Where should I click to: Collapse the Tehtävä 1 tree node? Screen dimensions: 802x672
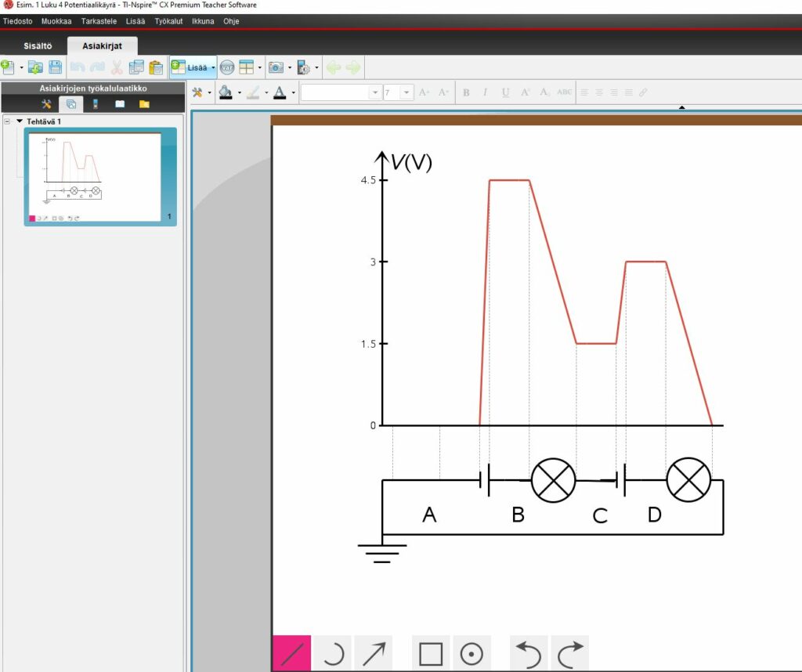tap(8, 121)
